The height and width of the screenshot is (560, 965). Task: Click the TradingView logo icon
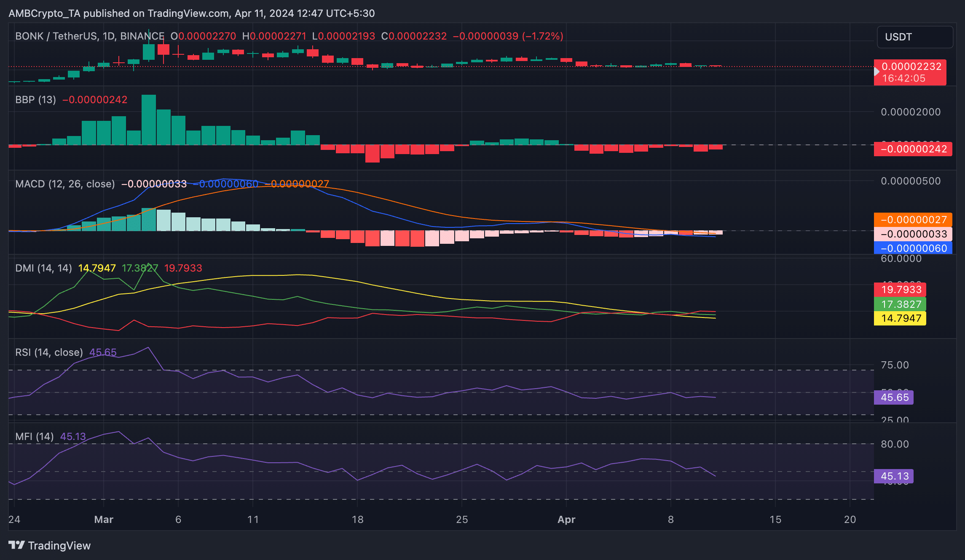coord(17,545)
